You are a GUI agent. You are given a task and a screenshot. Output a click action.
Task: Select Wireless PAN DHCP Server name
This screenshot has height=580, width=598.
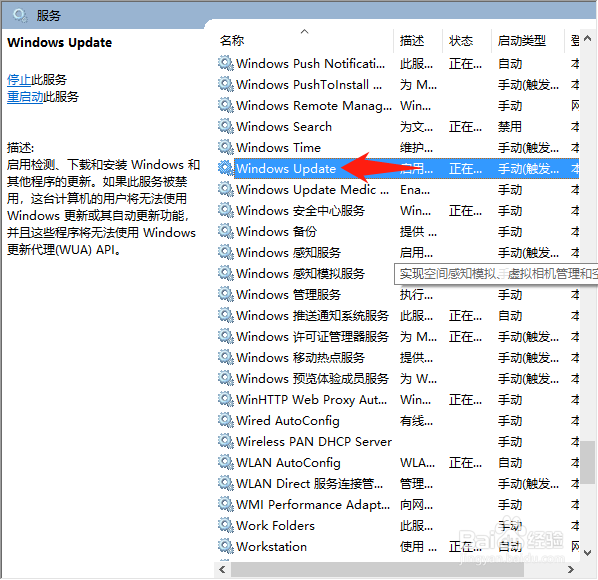click(x=314, y=442)
